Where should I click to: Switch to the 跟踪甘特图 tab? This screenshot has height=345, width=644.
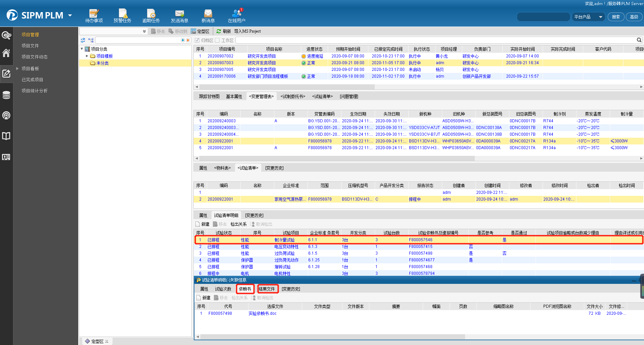coord(209,96)
